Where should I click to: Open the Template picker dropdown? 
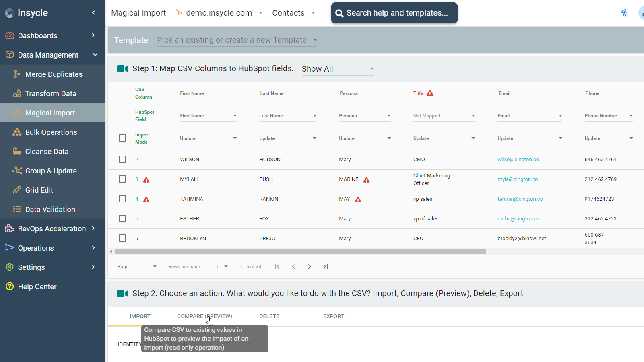click(237, 40)
